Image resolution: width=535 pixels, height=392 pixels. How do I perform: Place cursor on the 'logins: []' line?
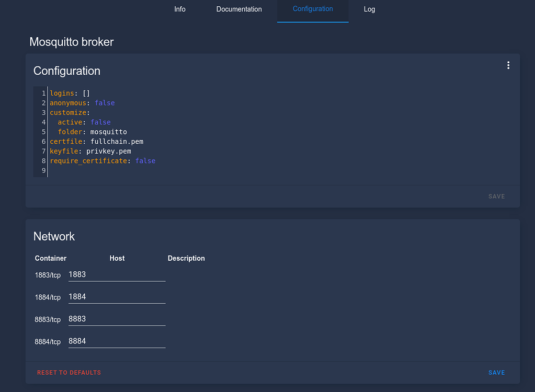pos(70,93)
